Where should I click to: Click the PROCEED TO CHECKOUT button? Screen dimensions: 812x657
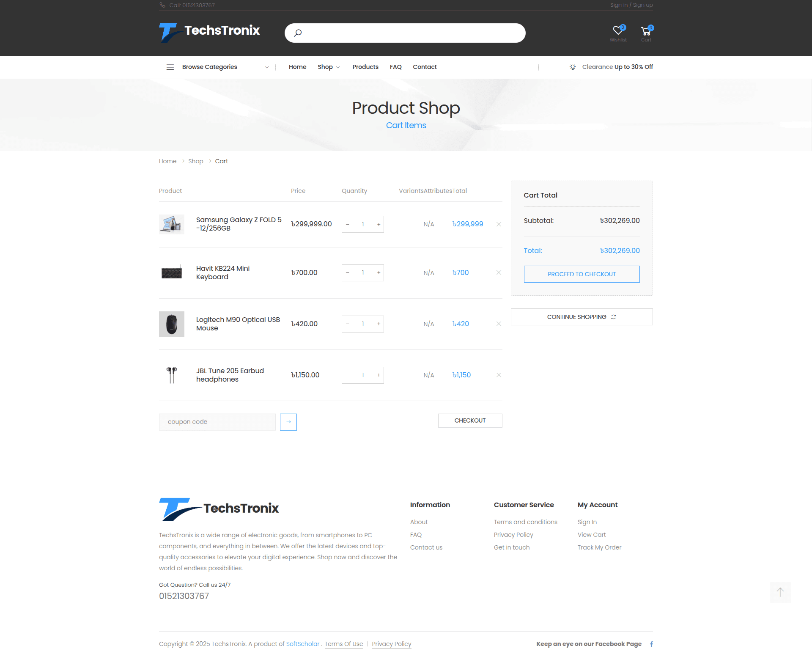coord(582,274)
